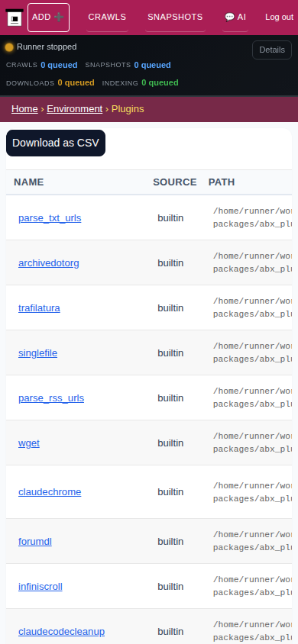Click the Runner stopped status text

point(47,47)
